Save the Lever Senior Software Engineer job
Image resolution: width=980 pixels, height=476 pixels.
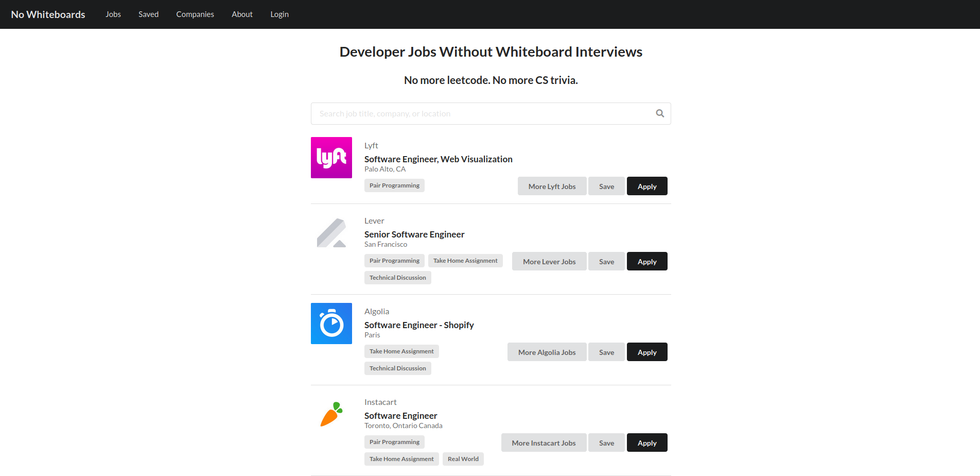(607, 261)
